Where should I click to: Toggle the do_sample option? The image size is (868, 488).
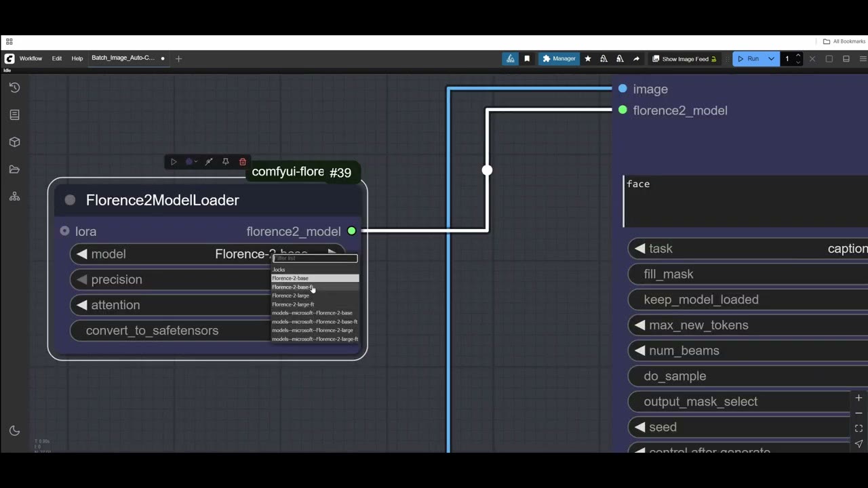(748, 376)
